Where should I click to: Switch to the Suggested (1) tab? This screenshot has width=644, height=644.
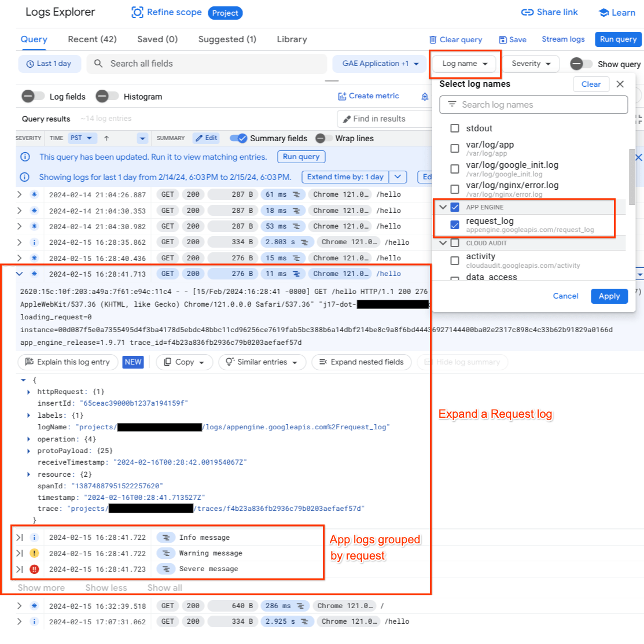coord(227,39)
